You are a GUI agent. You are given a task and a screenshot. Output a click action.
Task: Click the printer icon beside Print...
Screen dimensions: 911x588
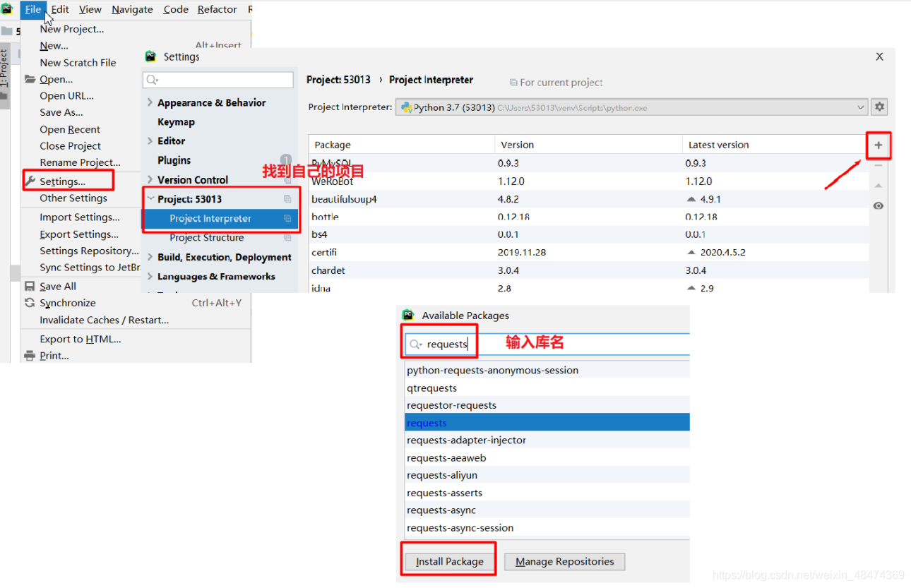[x=30, y=356]
